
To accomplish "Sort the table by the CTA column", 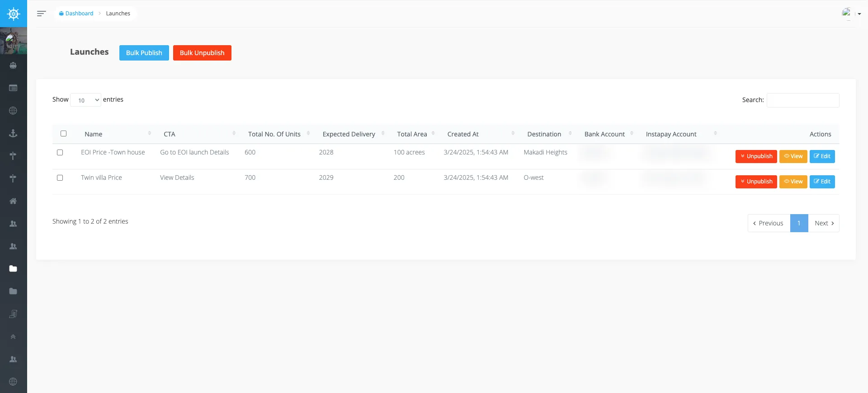I will point(198,134).
